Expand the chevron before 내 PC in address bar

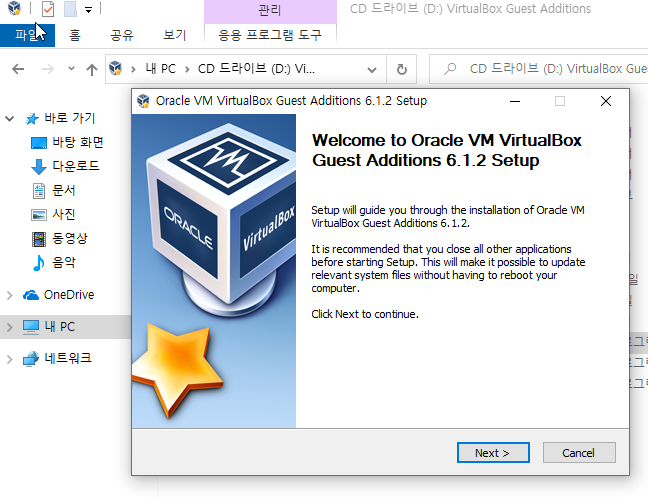[133, 69]
